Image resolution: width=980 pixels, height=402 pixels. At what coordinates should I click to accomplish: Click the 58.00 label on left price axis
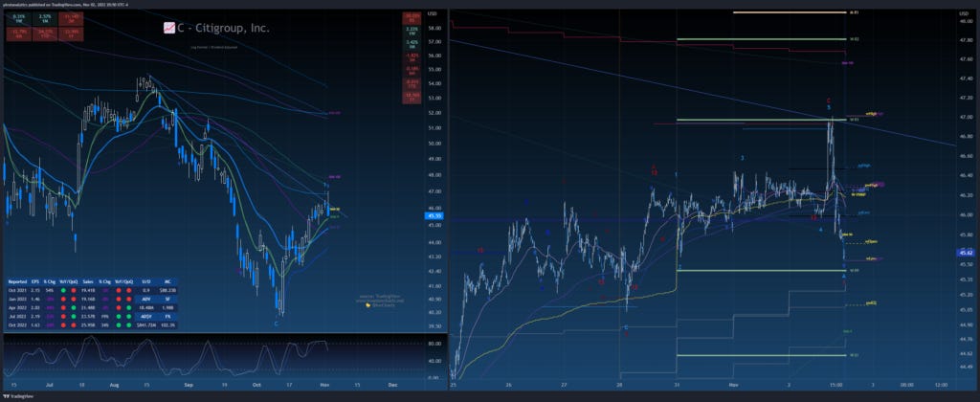(434, 28)
